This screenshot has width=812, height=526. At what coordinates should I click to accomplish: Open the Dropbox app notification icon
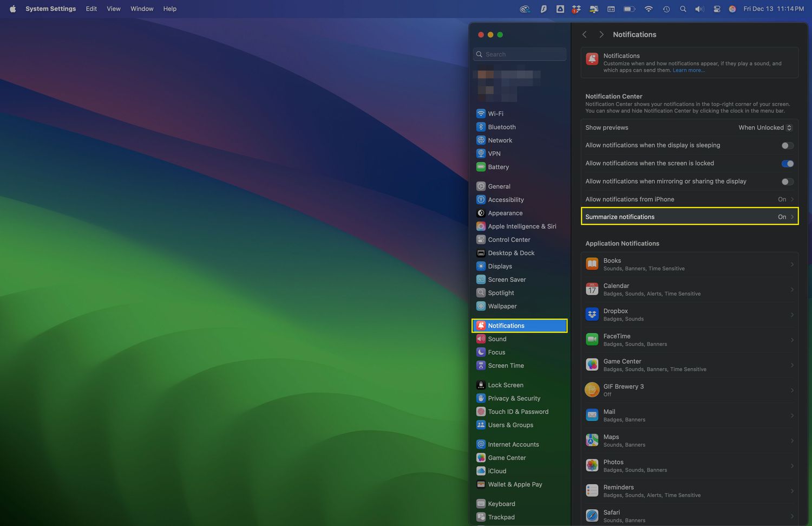592,315
